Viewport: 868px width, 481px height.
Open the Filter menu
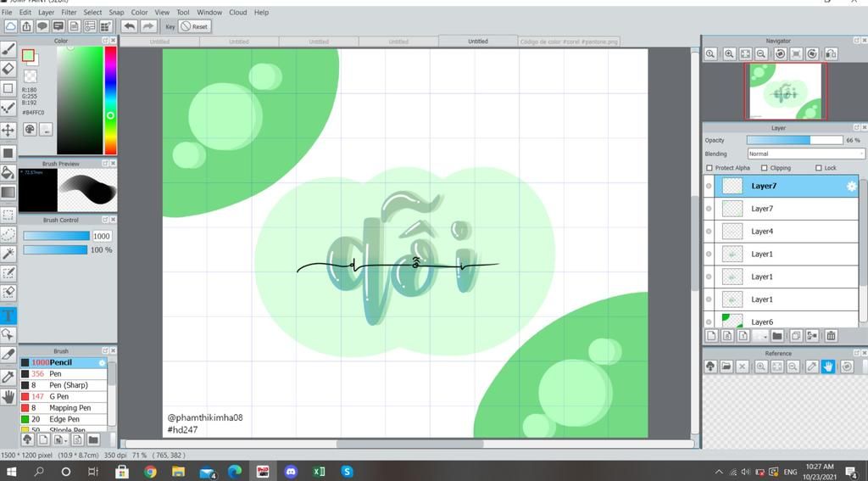[x=69, y=12]
